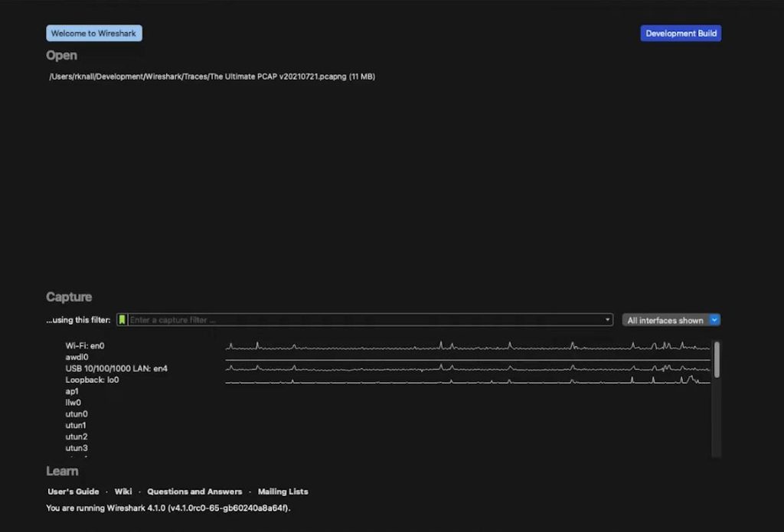
Task: Click the capture filter bookmark icon
Action: click(122, 320)
